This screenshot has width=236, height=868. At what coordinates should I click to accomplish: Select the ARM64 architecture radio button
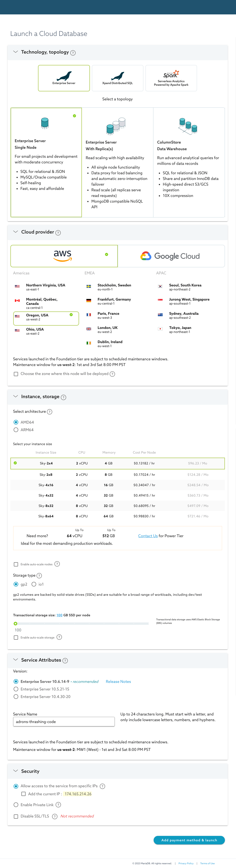click(x=16, y=430)
